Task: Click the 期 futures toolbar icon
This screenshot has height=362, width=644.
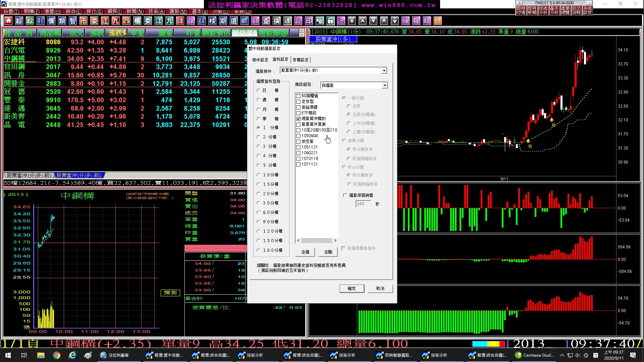Action: click(223, 21)
